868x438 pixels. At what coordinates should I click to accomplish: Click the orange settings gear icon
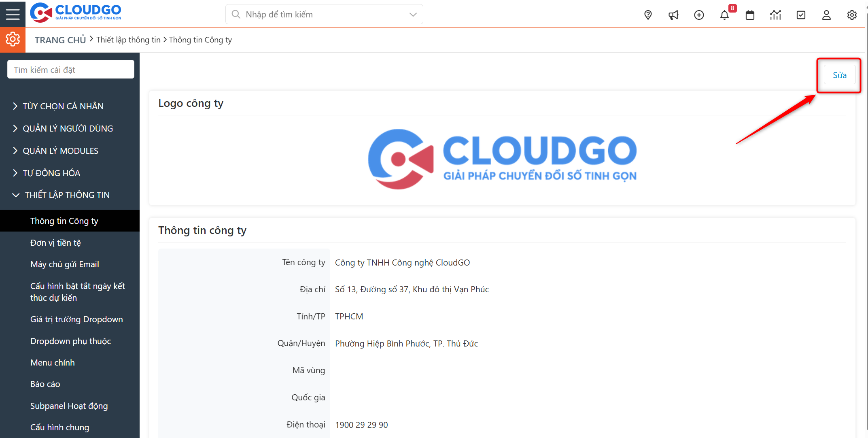pyautogui.click(x=13, y=40)
